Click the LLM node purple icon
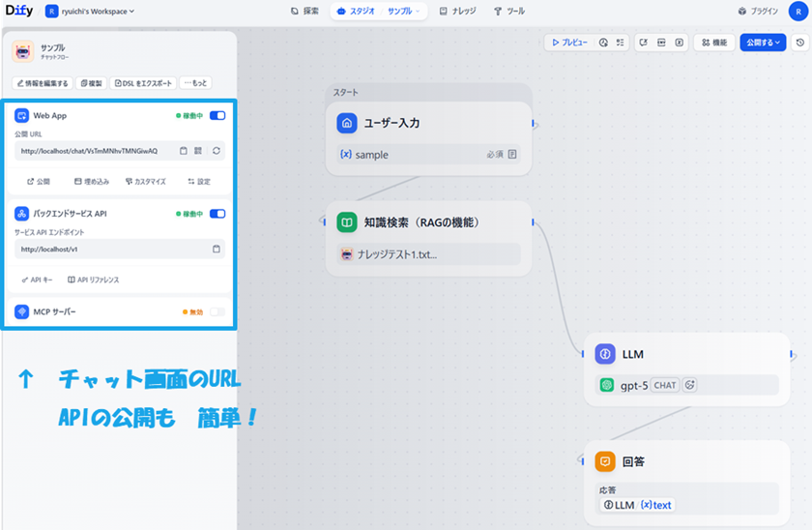This screenshot has width=812, height=530. click(605, 354)
